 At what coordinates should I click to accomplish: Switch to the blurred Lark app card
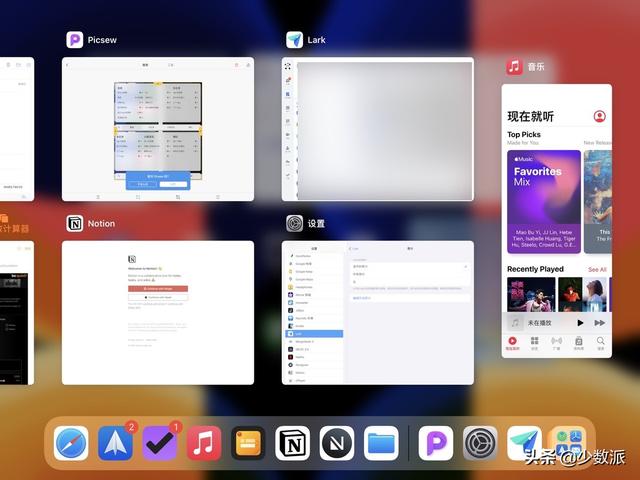click(378, 129)
